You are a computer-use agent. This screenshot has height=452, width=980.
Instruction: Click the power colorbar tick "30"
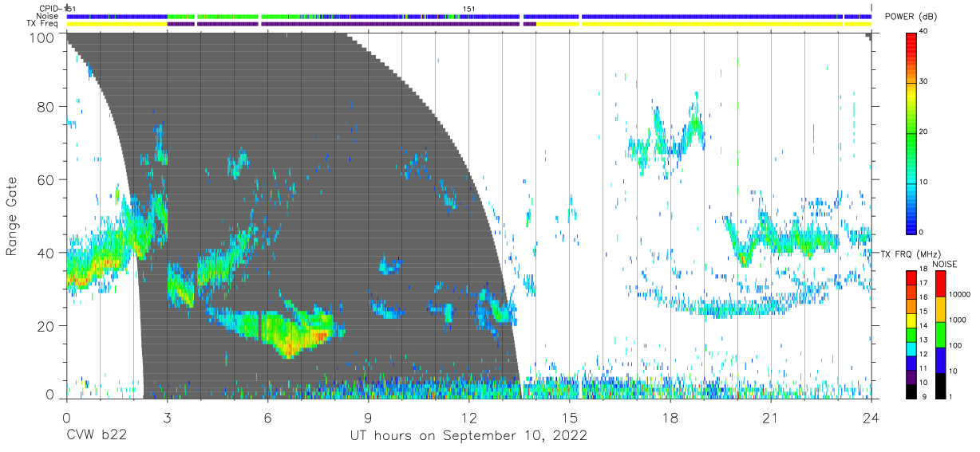click(x=924, y=81)
